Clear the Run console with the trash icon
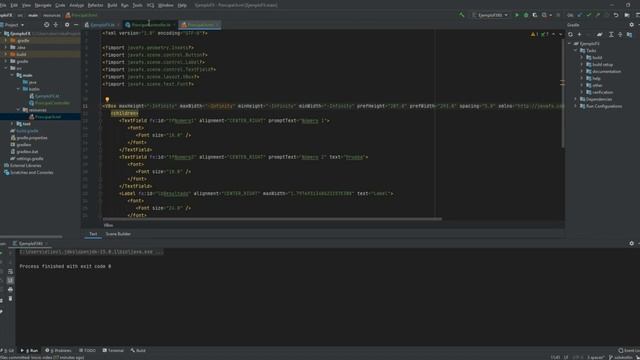The image size is (640, 360). tap(10, 298)
